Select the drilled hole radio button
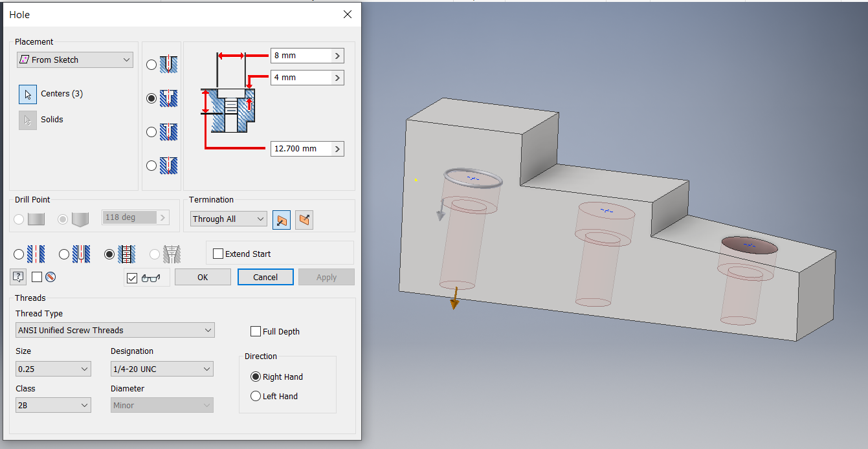The width and height of the screenshot is (868, 449). click(x=151, y=65)
